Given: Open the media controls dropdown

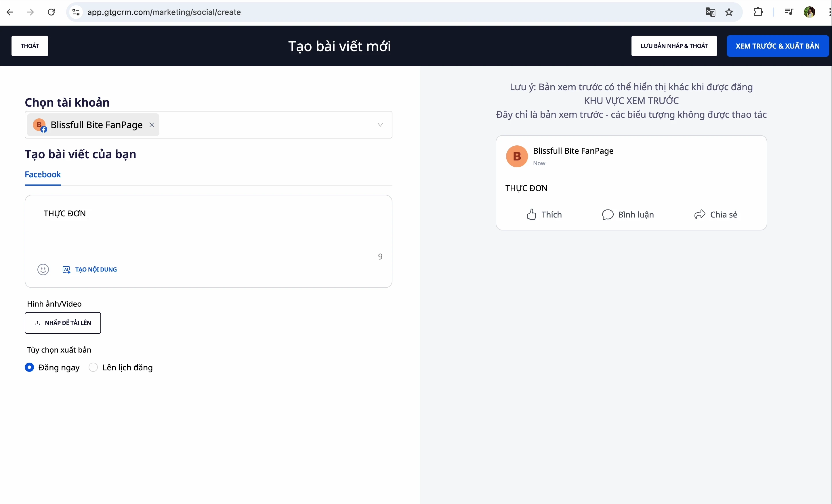Looking at the screenshot, I should pyautogui.click(x=789, y=12).
